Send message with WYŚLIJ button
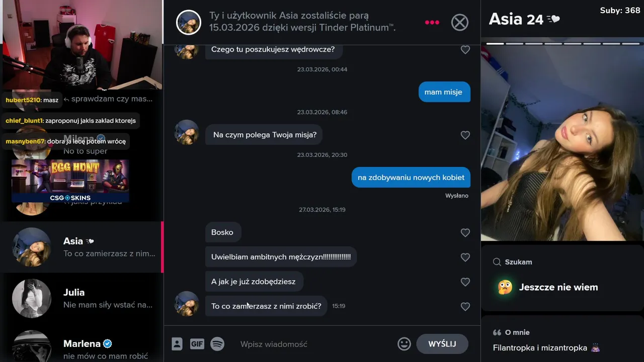The height and width of the screenshot is (362, 644). pyautogui.click(x=442, y=344)
